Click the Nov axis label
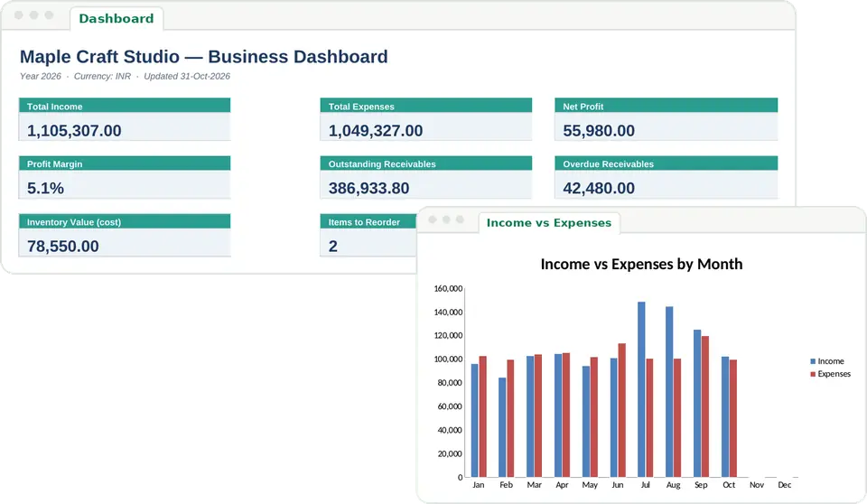This screenshot has height=504, width=867. [757, 485]
